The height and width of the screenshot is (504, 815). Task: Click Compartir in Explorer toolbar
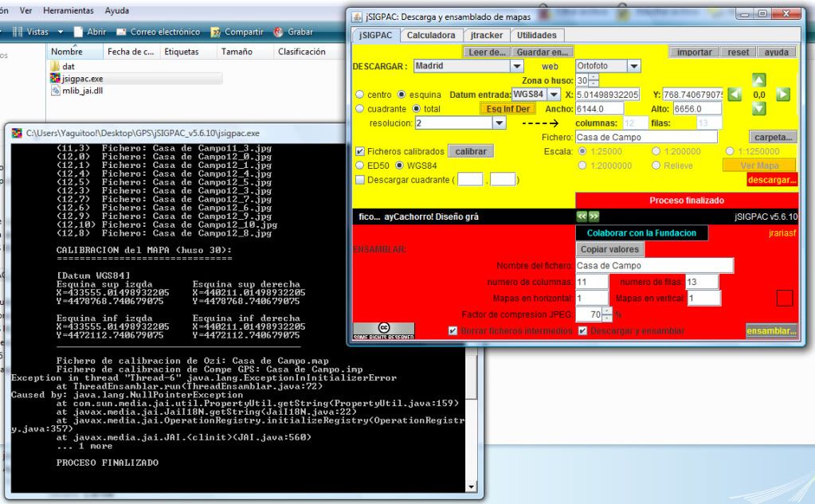pos(237,32)
